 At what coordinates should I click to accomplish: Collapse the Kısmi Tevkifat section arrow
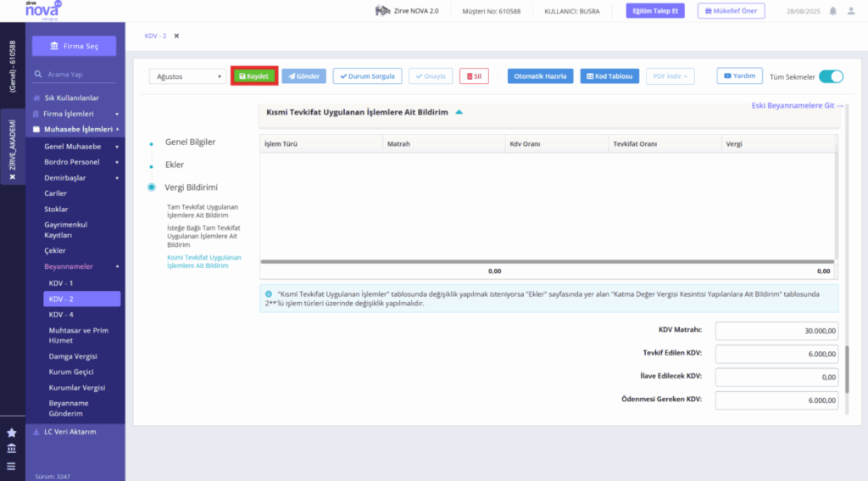pyautogui.click(x=459, y=112)
